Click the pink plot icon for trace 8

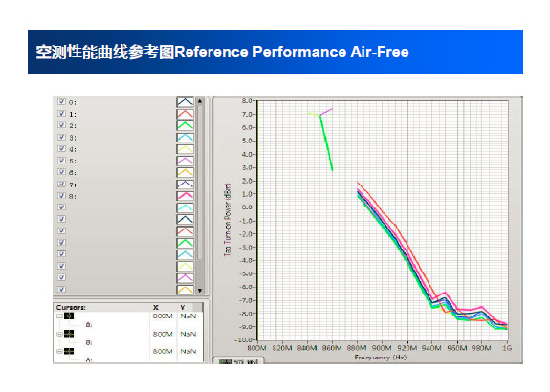(x=185, y=196)
